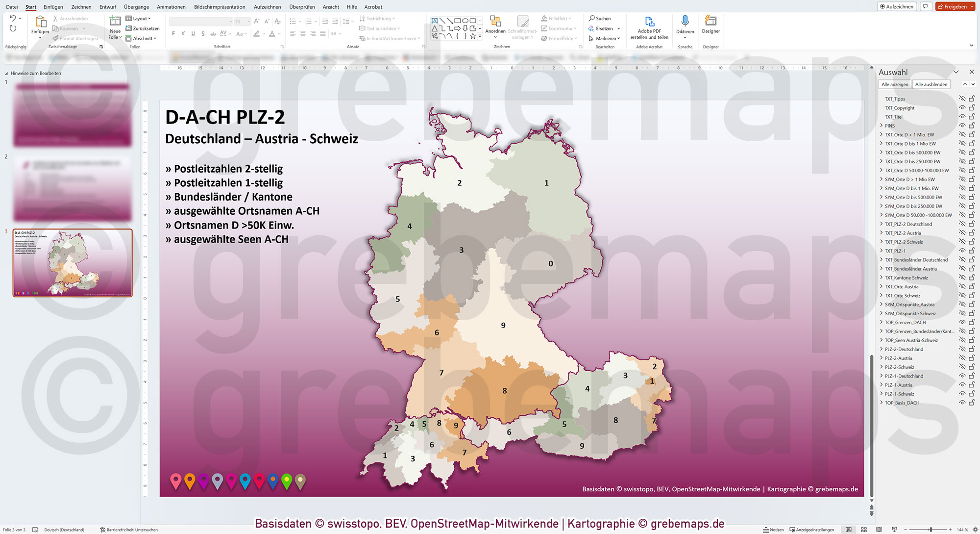Open the Ansicht ribbon tab
This screenshot has width=980, height=534.
[330, 6]
